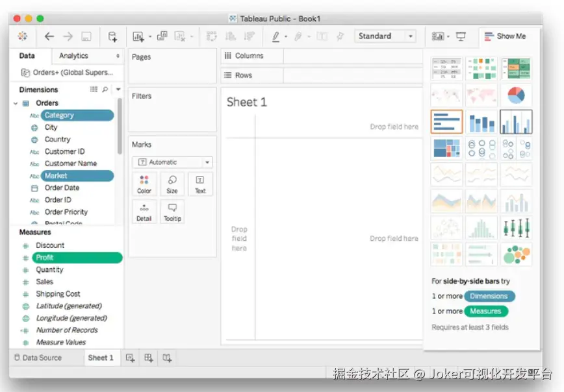Click the Color button on Marks card
The height and width of the screenshot is (392, 564).
coord(144,184)
